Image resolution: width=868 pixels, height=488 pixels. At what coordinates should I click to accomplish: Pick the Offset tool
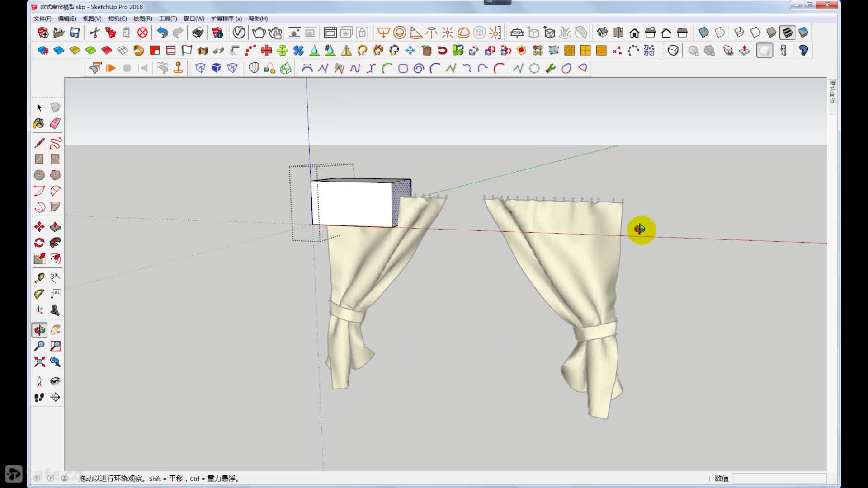click(x=55, y=258)
